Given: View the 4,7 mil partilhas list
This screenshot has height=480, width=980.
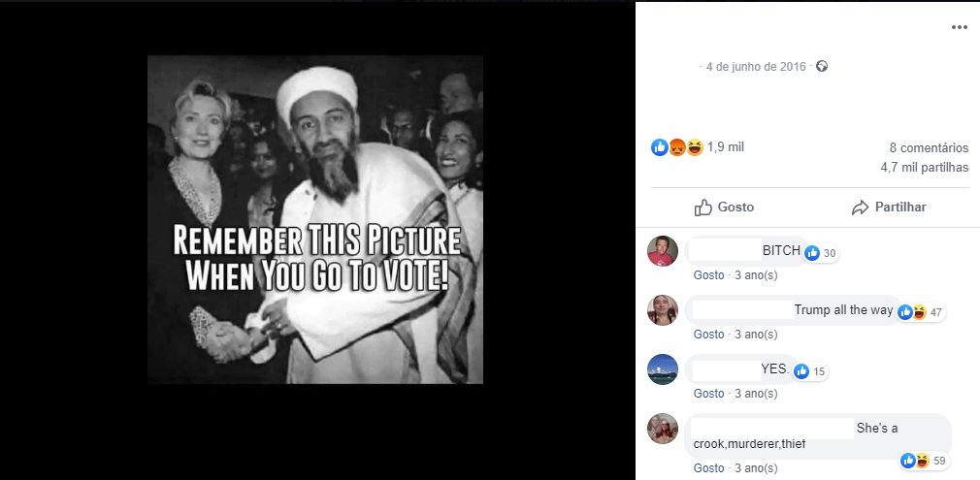Looking at the screenshot, I should [924, 168].
